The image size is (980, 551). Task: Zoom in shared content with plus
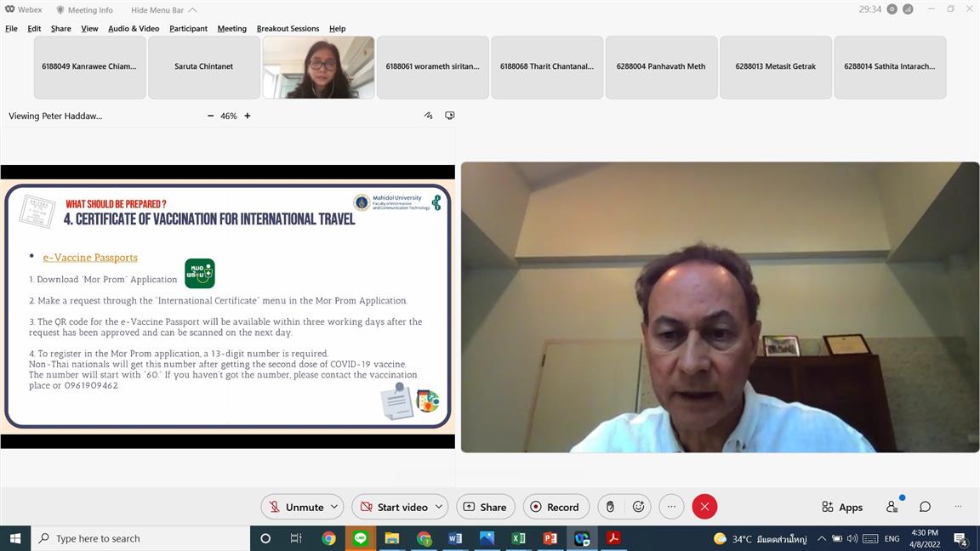click(x=248, y=116)
